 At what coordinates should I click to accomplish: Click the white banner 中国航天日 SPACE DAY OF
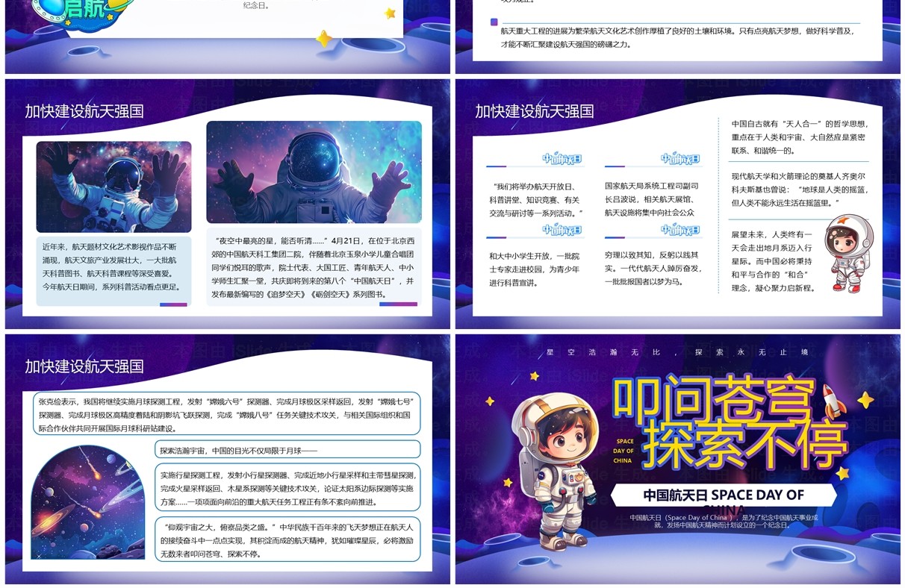pyautogui.click(x=723, y=495)
